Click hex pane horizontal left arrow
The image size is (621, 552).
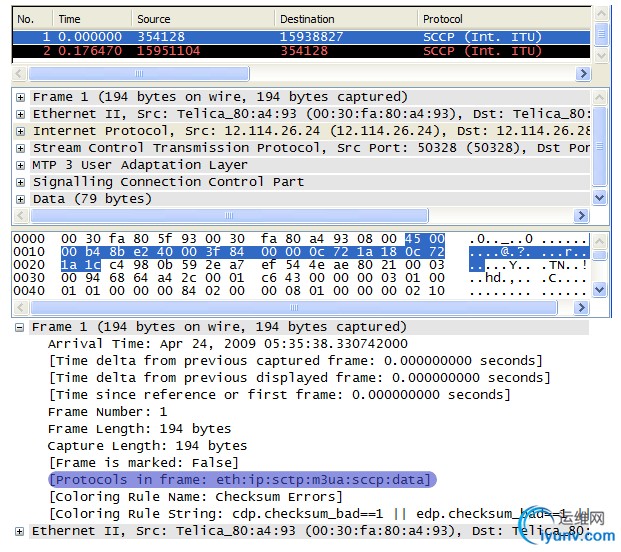pyautogui.click(x=21, y=307)
